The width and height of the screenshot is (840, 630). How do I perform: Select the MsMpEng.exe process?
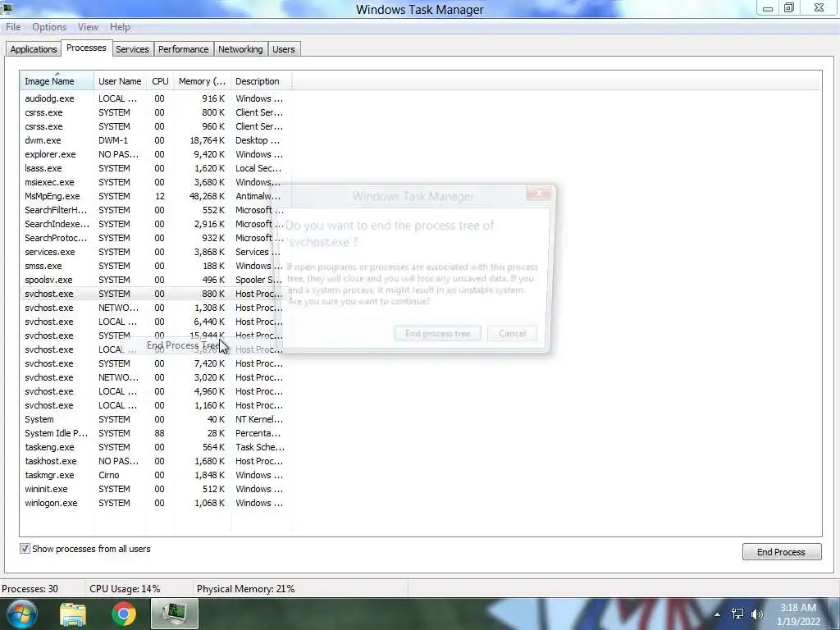[155, 196]
